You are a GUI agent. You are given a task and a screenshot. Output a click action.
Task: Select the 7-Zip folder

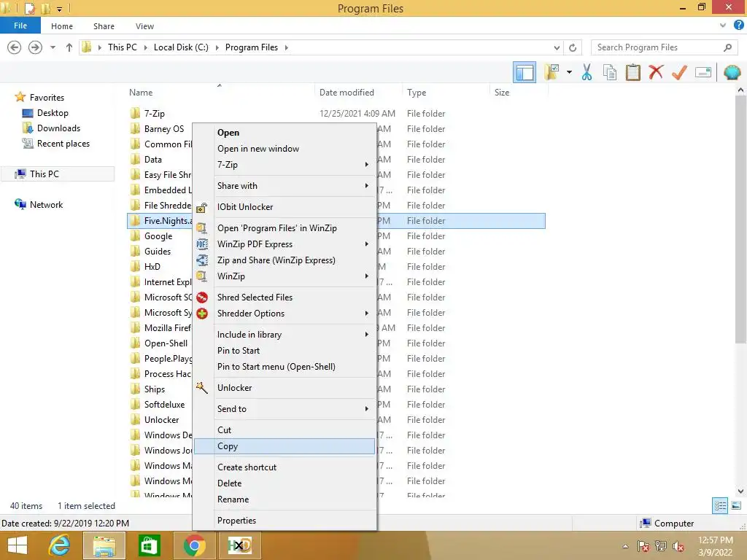[155, 113]
